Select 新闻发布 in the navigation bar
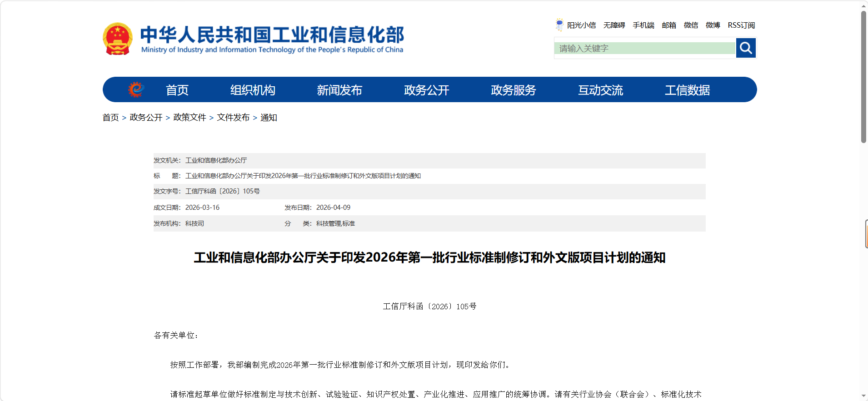868x401 pixels. pyautogui.click(x=339, y=90)
